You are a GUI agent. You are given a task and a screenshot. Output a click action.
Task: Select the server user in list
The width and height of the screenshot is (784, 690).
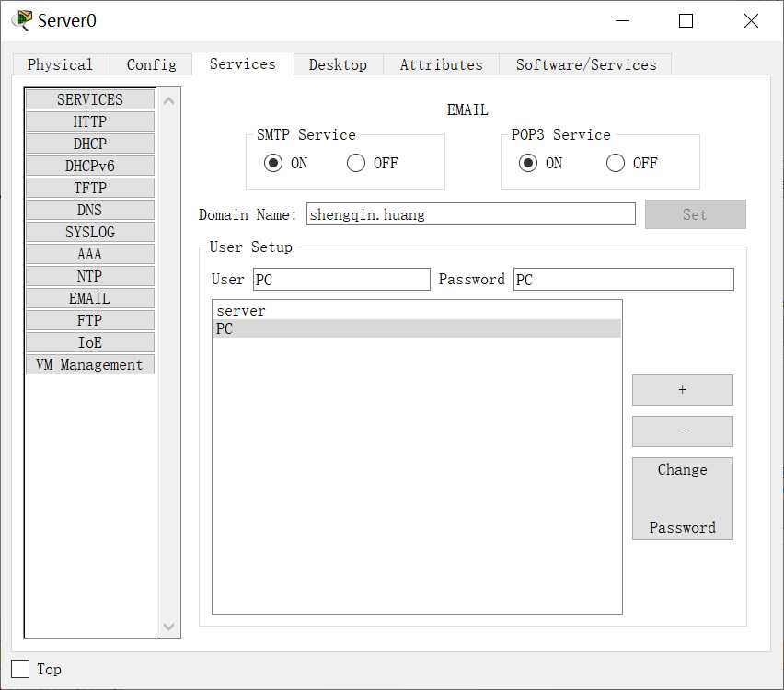417,311
